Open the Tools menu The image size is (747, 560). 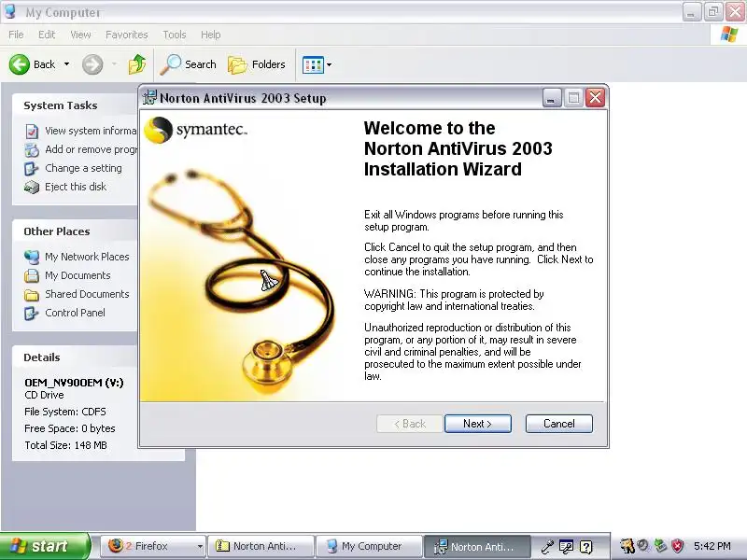coord(175,35)
